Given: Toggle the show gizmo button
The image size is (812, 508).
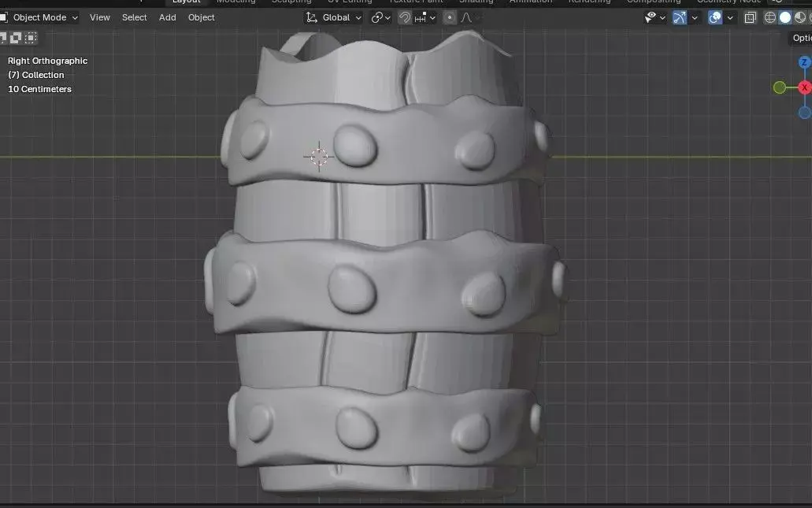Looking at the screenshot, I should 679,17.
